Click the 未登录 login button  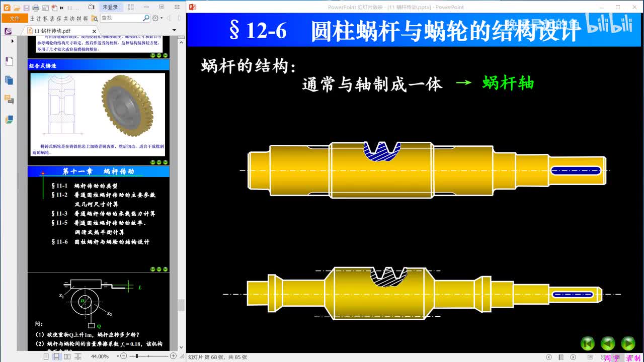coord(110,7)
